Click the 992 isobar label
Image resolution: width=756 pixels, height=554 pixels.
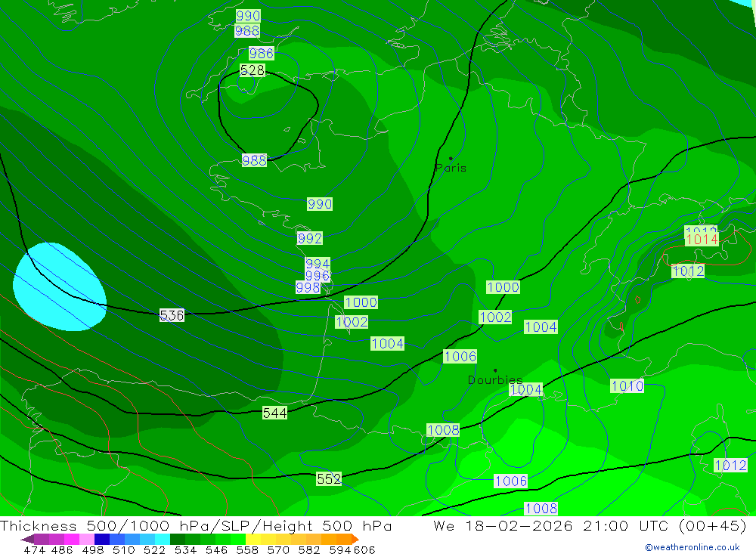(x=309, y=238)
